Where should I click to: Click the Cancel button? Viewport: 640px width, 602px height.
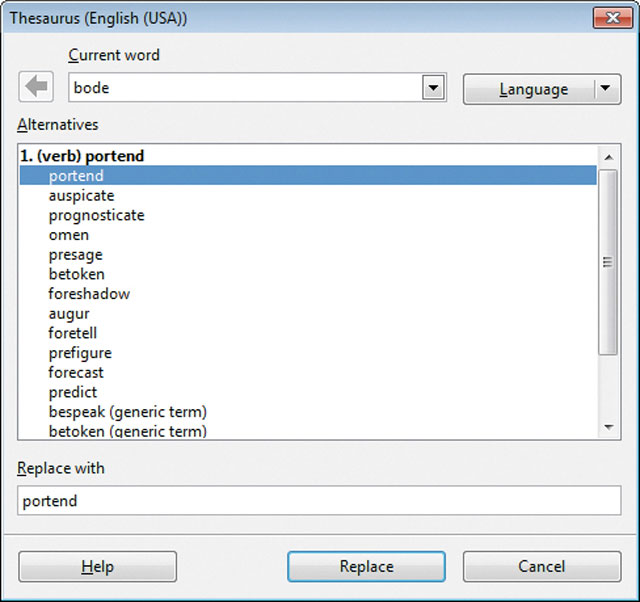point(541,566)
